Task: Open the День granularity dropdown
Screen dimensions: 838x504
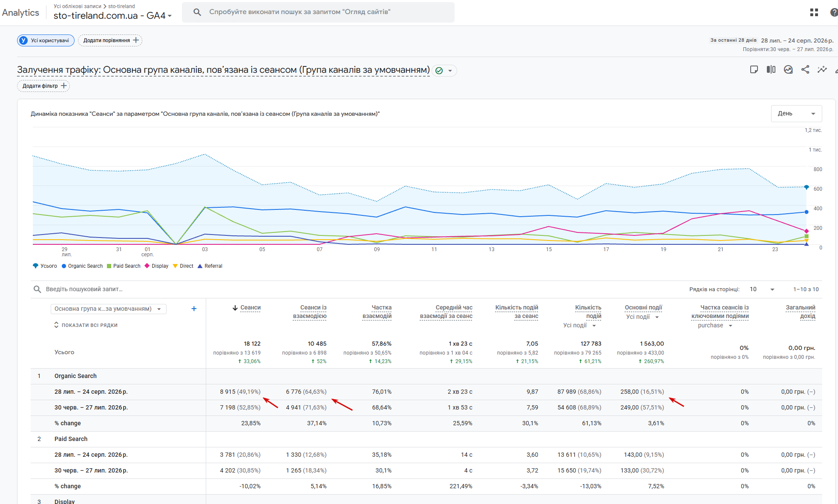Action: click(796, 114)
